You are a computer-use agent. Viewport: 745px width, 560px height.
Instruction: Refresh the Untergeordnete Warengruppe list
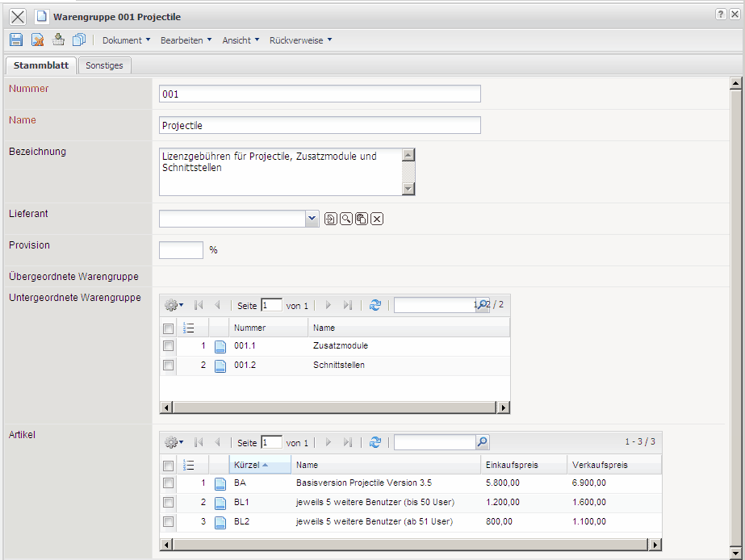[375, 306]
